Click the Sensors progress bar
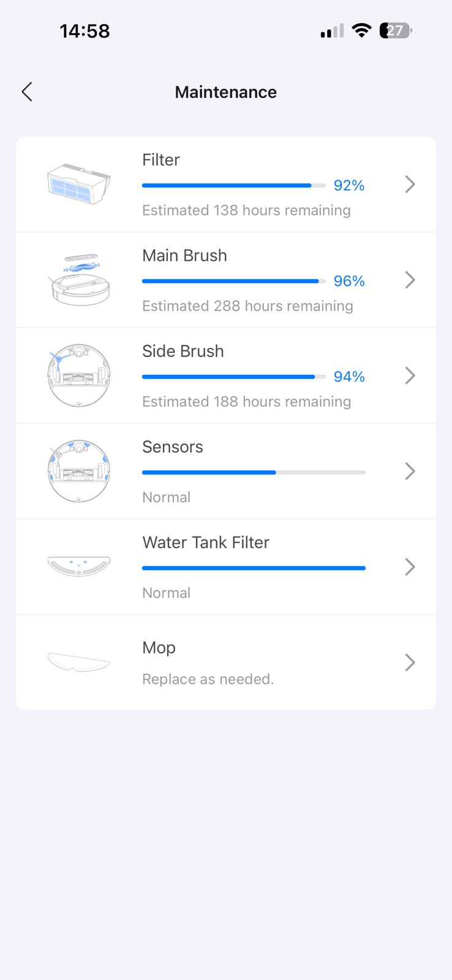The height and width of the screenshot is (980, 452). pos(254,472)
